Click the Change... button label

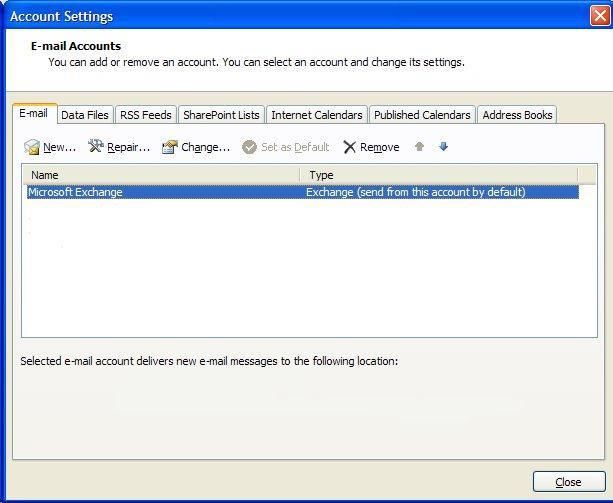[206, 147]
